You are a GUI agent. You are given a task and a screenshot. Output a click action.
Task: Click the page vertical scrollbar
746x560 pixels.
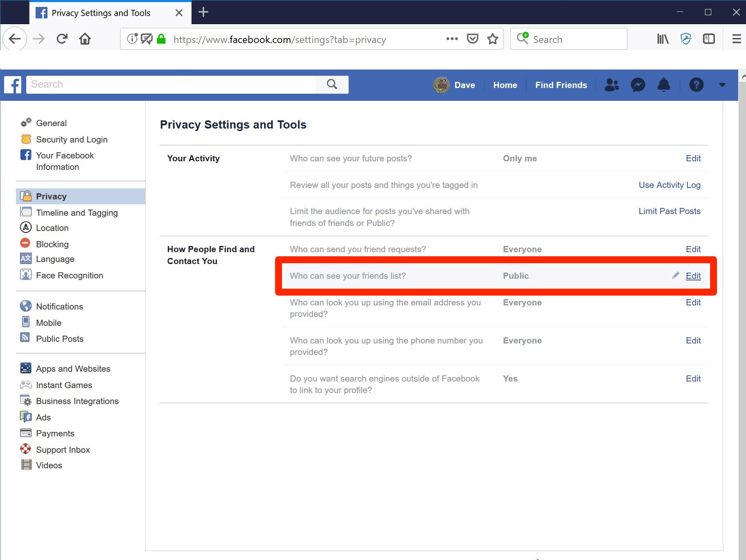742,315
